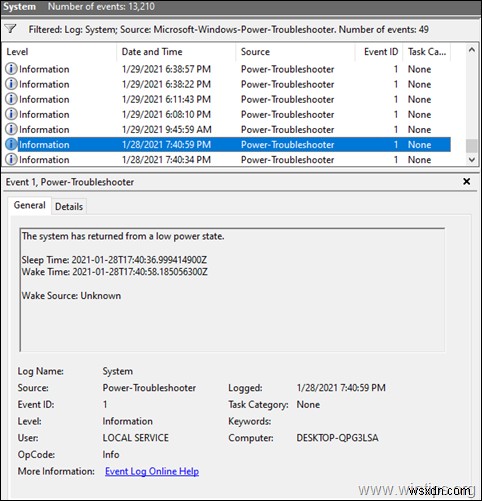Click Power-Troubleshooter source in 6:38:57 PM row

coord(287,69)
